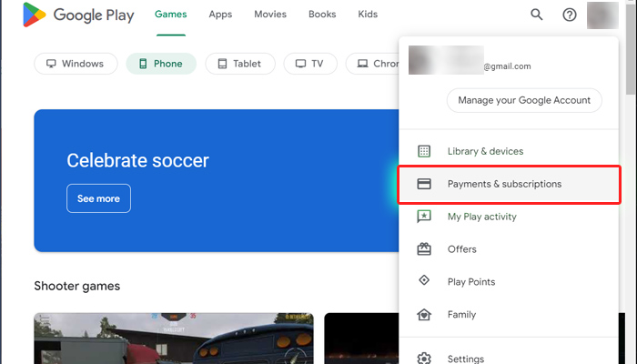The width and height of the screenshot is (637, 364).
Task: Switch to the Movies tab
Action: pos(270,15)
